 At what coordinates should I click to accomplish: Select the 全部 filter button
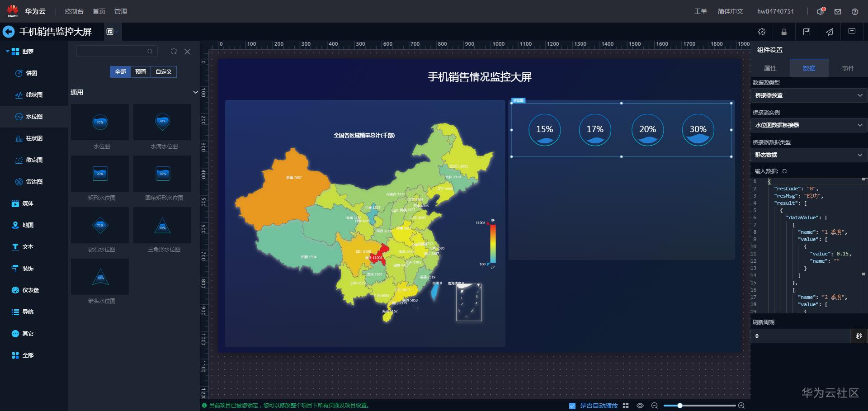[x=120, y=72]
